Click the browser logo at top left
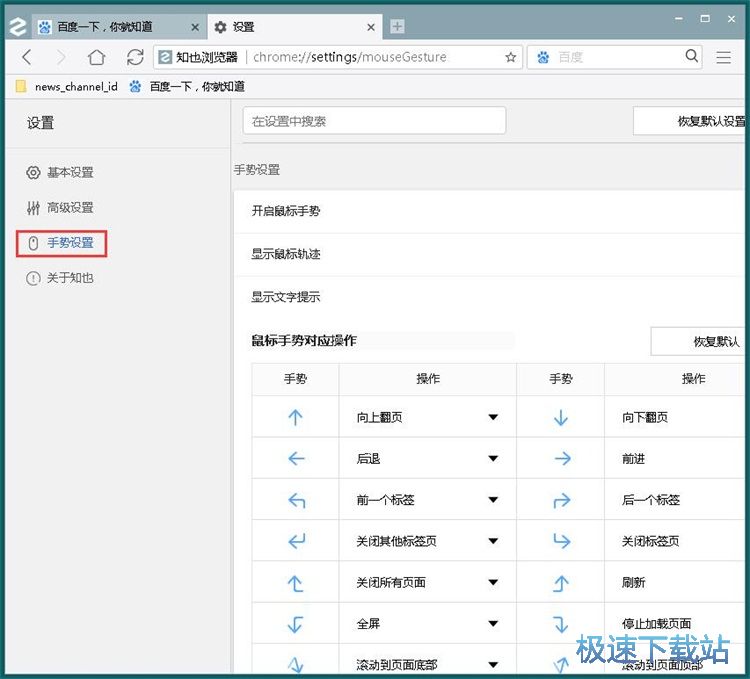Viewport: 750px width, 679px height. pos(18,27)
